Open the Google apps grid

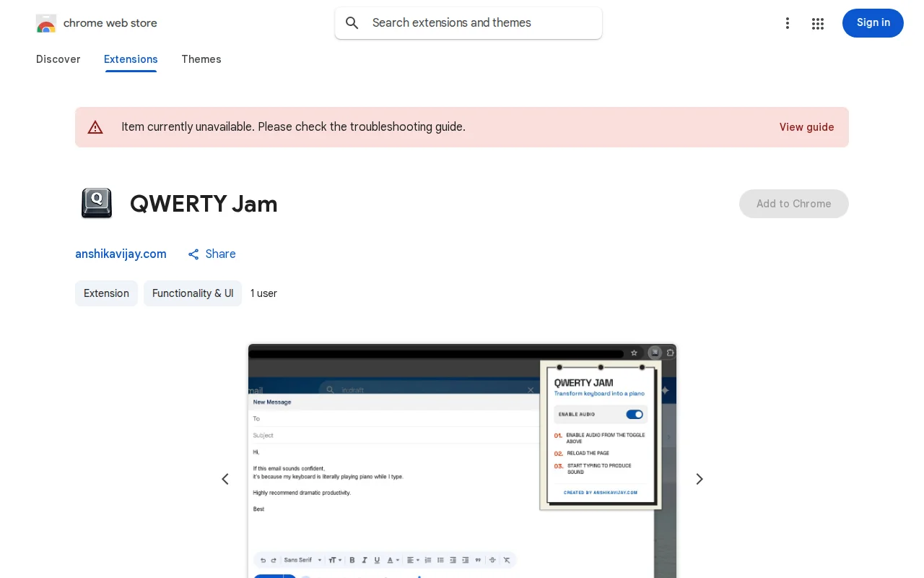(x=818, y=23)
